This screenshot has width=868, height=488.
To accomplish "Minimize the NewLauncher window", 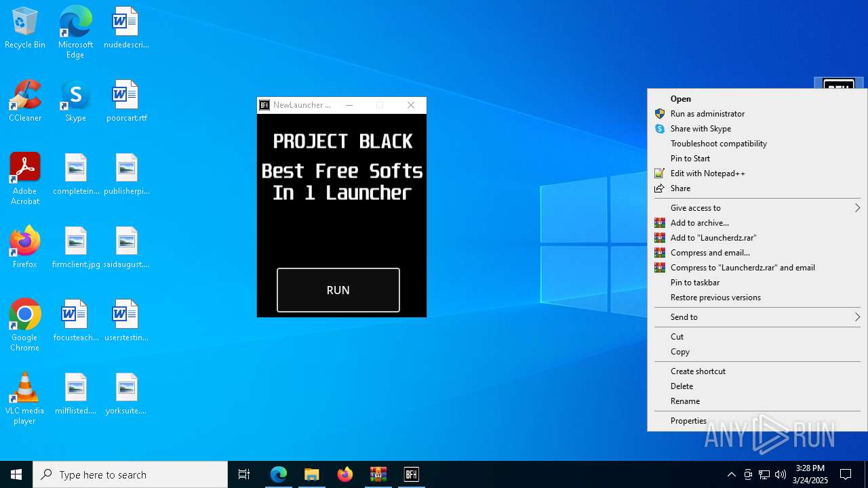I will pyautogui.click(x=349, y=105).
